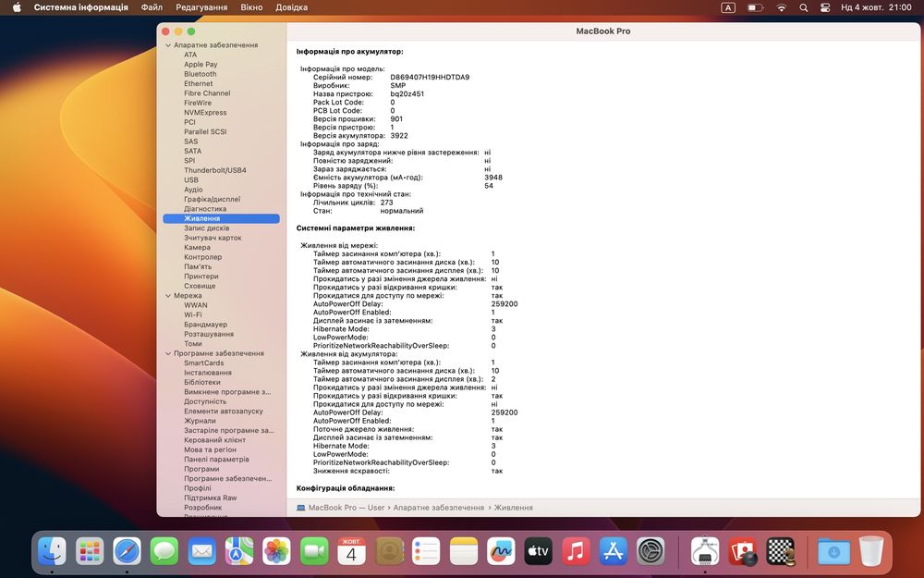Open the Редагування menu

(x=201, y=7)
